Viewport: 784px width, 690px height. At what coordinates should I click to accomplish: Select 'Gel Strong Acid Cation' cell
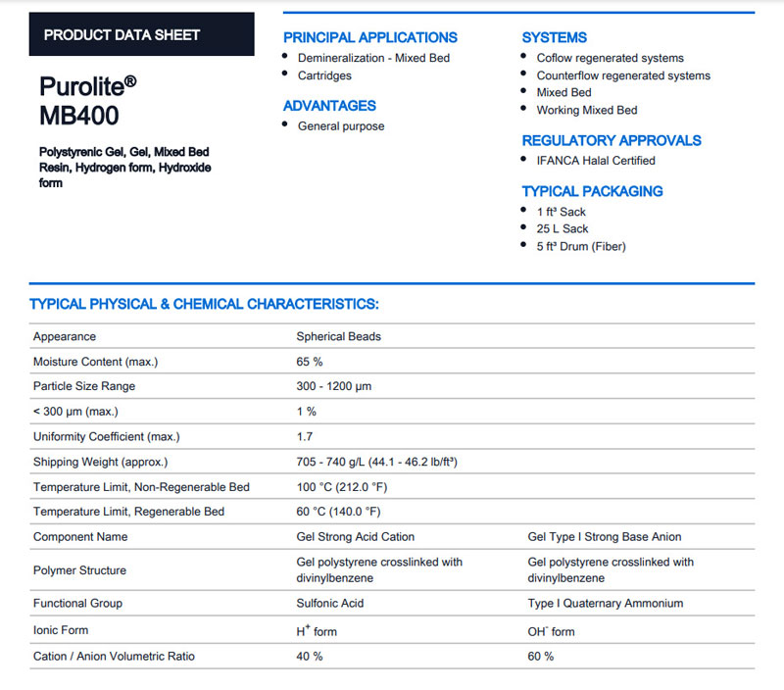pos(356,536)
